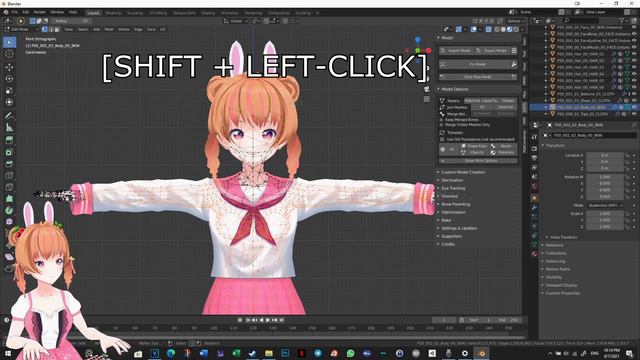Switch to edge select mode

point(51,29)
